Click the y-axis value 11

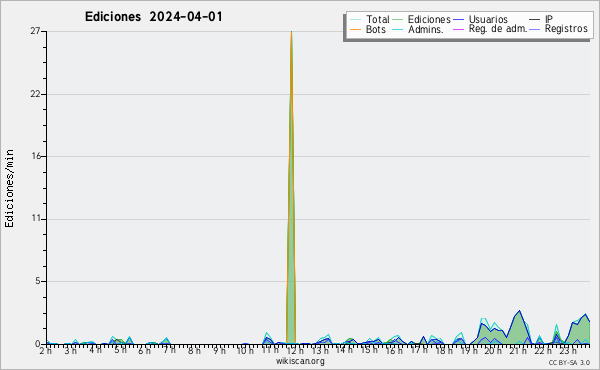pos(36,218)
